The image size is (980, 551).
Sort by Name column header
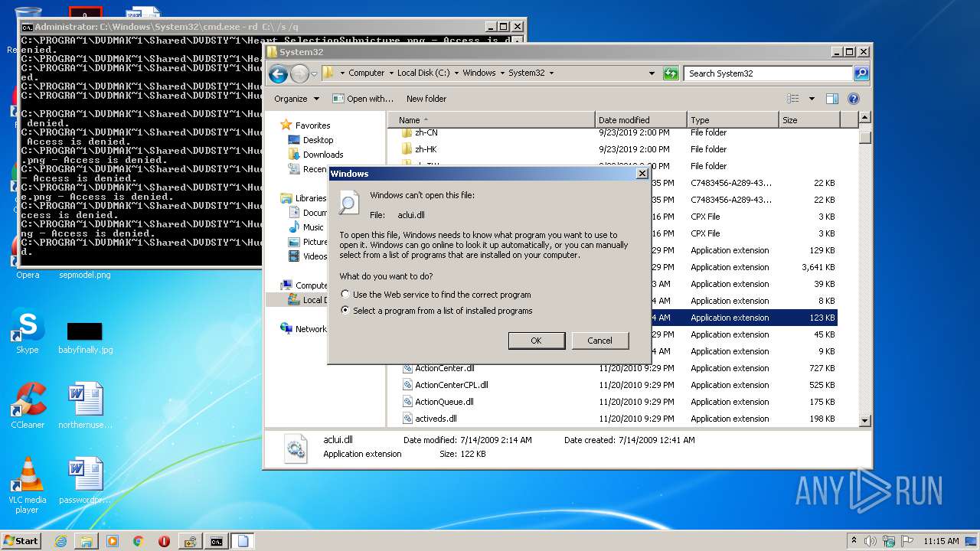pos(492,120)
